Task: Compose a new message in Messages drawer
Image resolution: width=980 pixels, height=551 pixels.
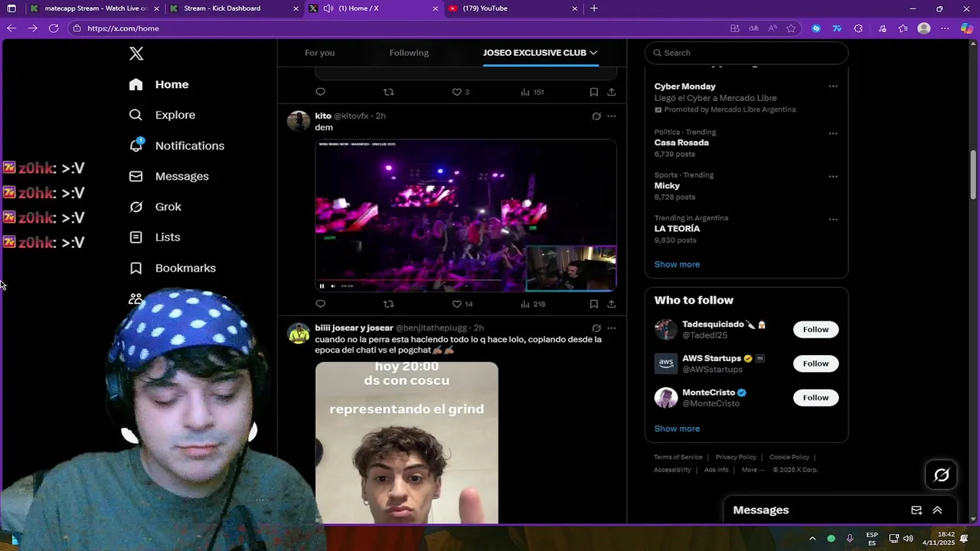Action: tap(916, 510)
